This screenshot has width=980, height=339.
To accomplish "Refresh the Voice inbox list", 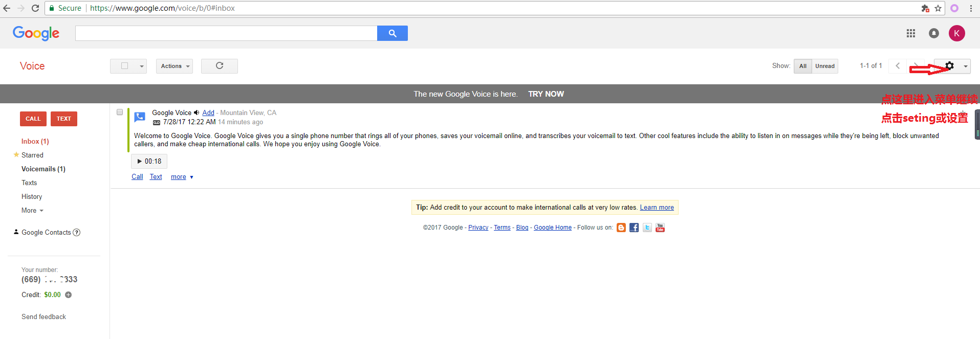I will pos(220,66).
